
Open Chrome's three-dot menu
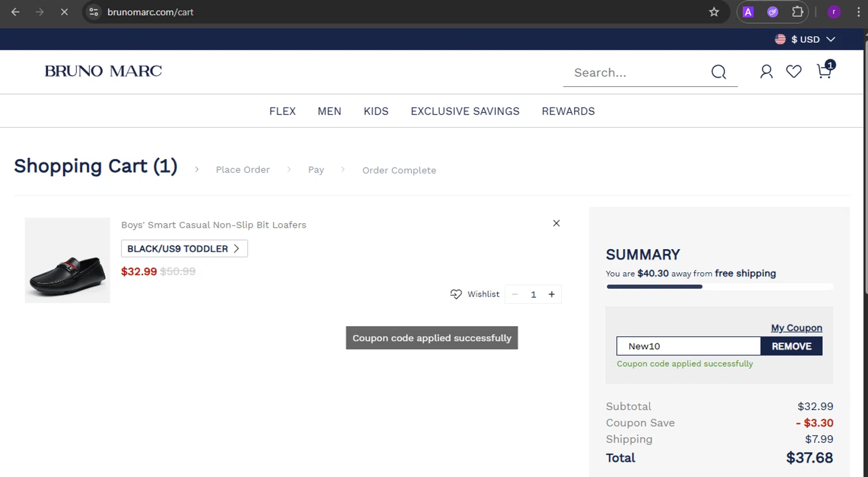(858, 12)
